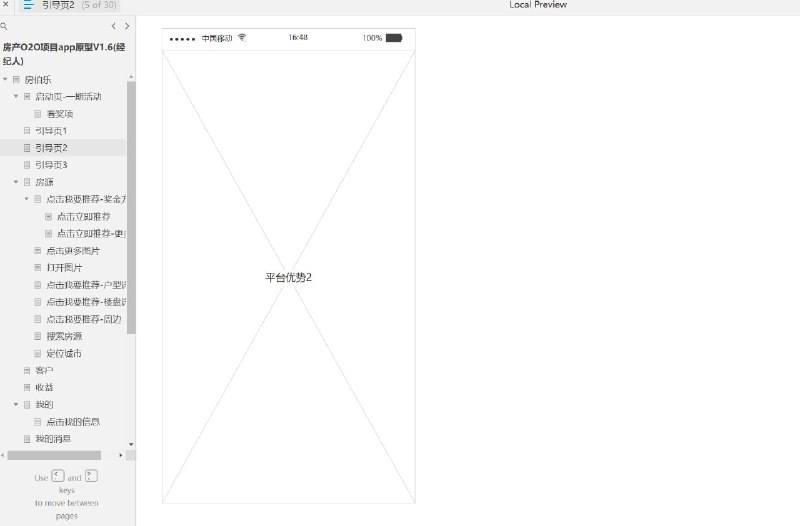Image resolution: width=800 pixels, height=526 pixels.
Task: Open the 点击立即推荐 page
Action: coord(84,216)
